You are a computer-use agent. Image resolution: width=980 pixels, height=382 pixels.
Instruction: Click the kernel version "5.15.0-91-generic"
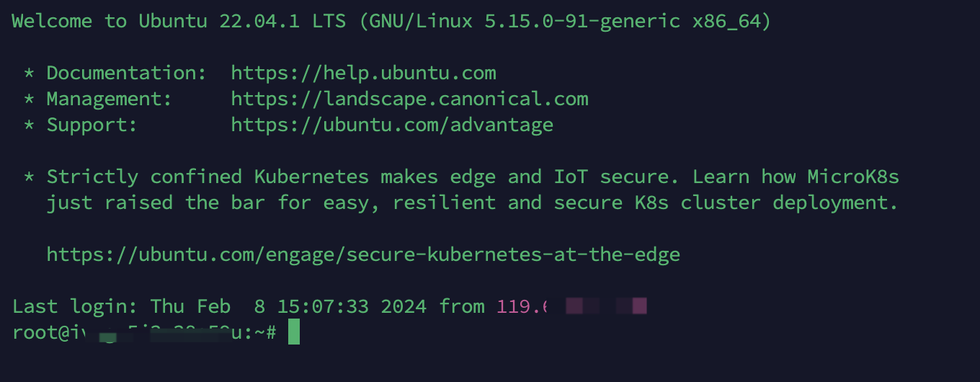pos(582,21)
